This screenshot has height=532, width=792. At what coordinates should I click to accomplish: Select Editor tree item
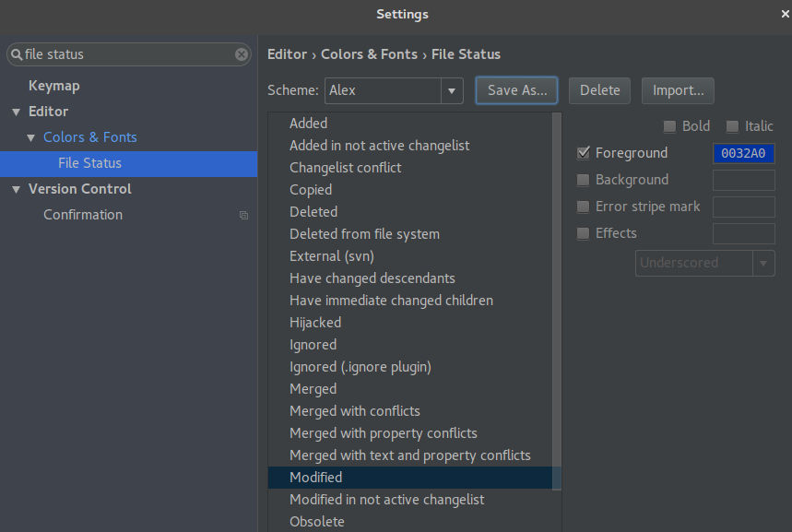click(48, 112)
